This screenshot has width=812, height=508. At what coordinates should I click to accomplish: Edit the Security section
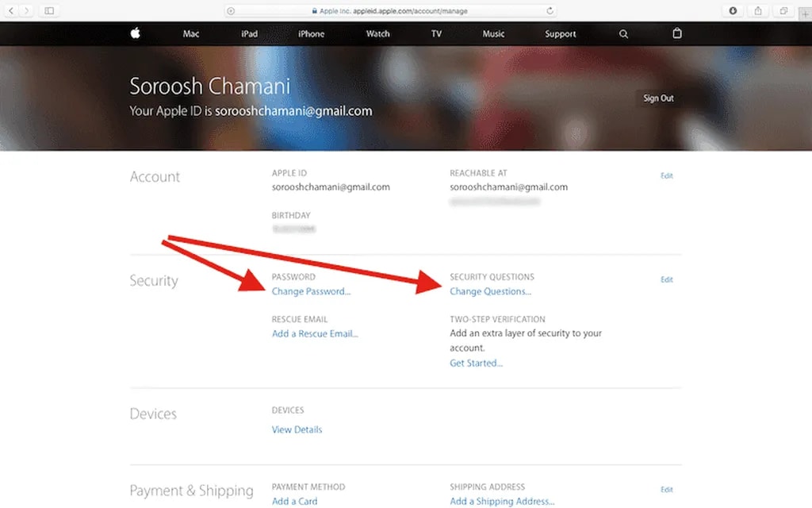pos(666,279)
